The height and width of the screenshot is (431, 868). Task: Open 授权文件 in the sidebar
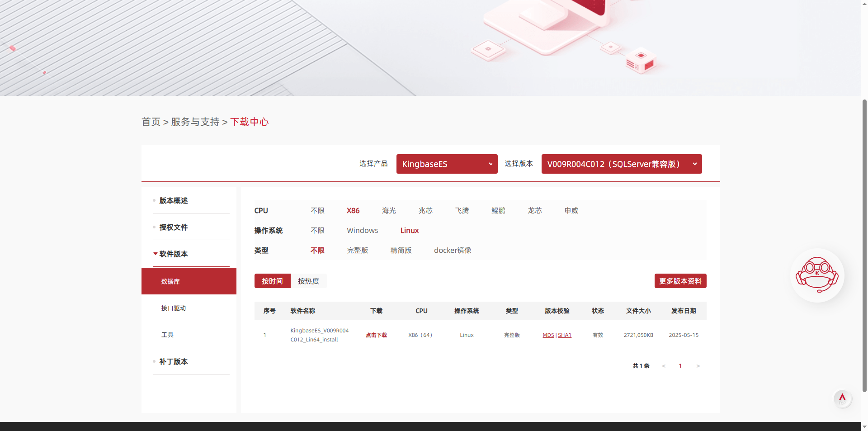click(174, 227)
